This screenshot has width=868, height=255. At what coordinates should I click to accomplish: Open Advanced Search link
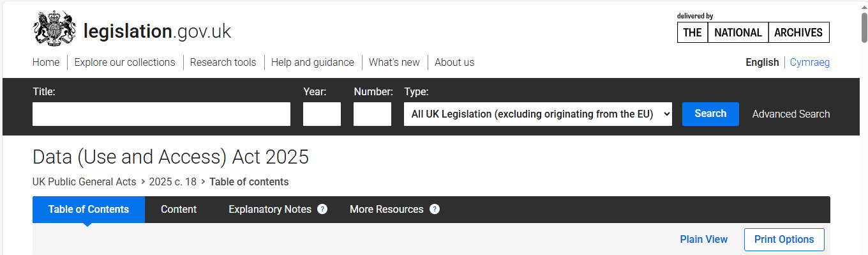pos(791,114)
